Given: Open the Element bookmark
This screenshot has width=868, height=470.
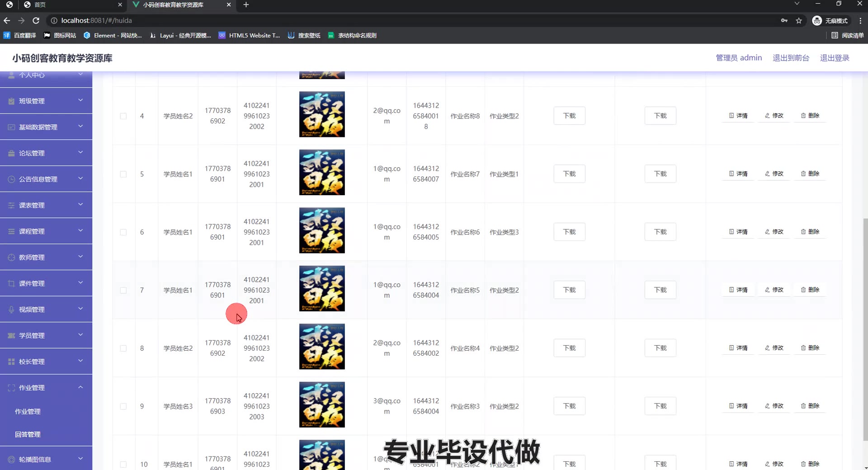Looking at the screenshot, I should 113,35.
